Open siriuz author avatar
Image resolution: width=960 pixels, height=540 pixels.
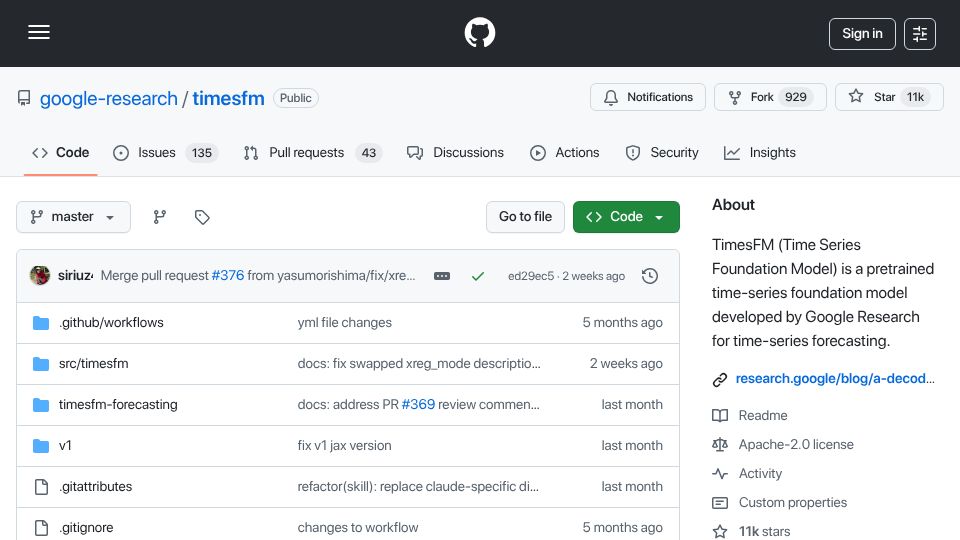click(40, 276)
